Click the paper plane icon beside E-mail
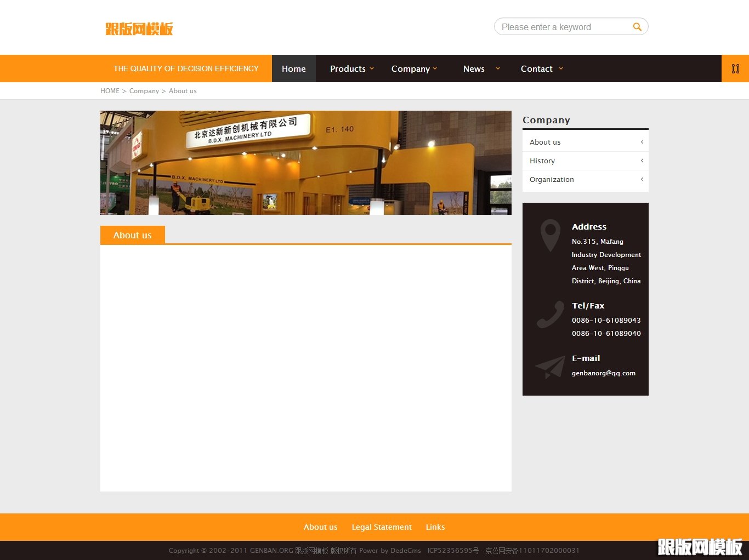This screenshot has width=749, height=560. pos(550,367)
